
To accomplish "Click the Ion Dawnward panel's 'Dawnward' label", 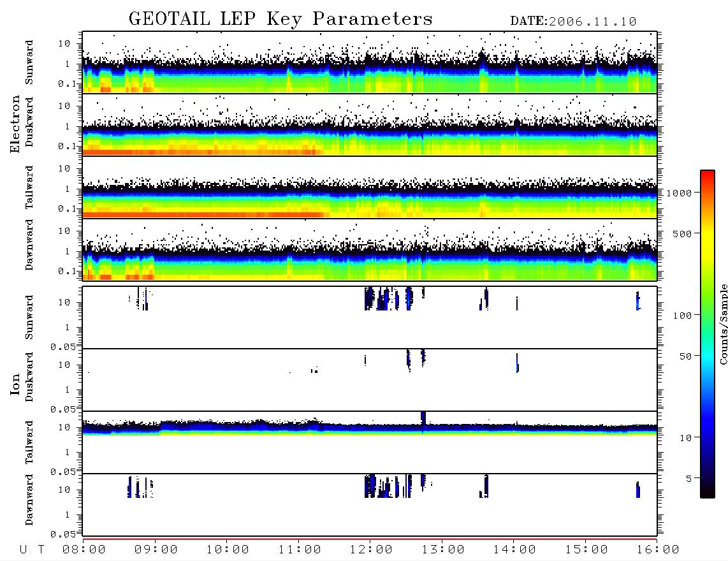I will click(29, 500).
